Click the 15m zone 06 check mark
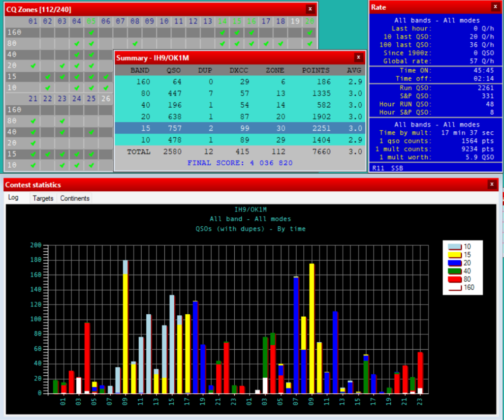Image resolution: width=504 pixels, height=420 pixels. pyautogui.click(x=106, y=77)
